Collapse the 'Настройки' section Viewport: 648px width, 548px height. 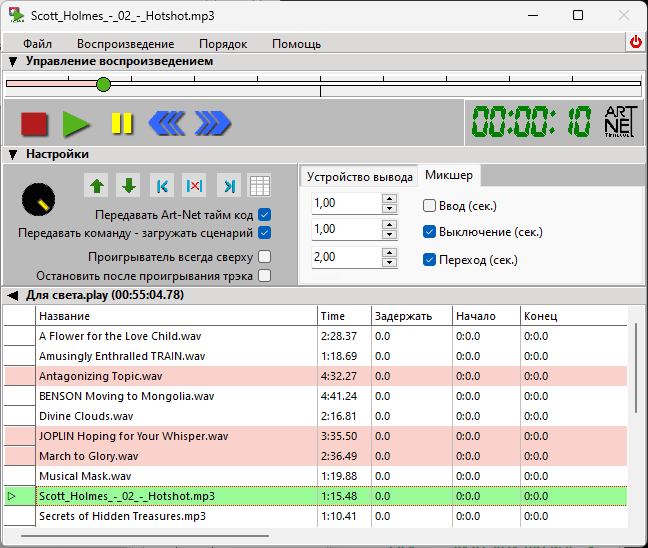pos(13,155)
